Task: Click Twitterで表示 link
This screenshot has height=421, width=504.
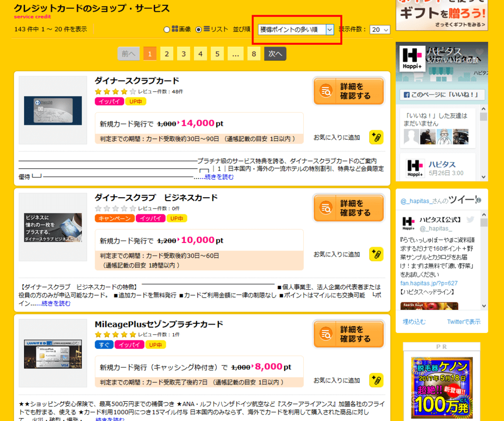Action: pos(464,322)
